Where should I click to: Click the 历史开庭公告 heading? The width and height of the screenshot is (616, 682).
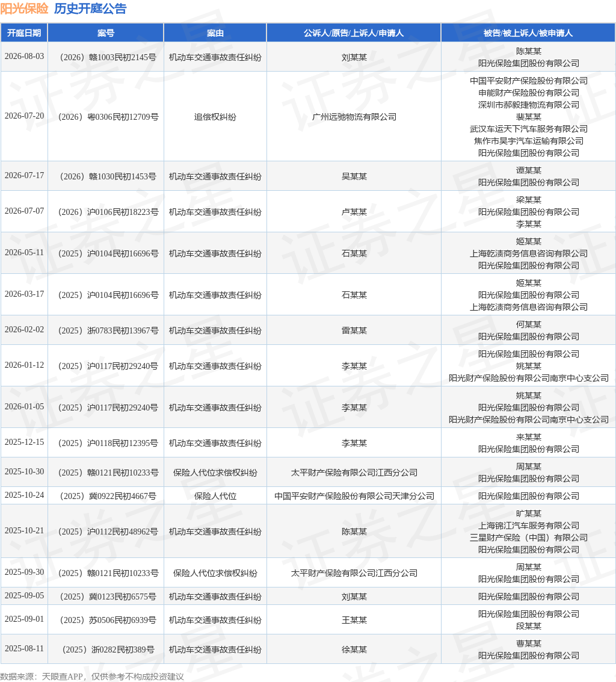90,8
